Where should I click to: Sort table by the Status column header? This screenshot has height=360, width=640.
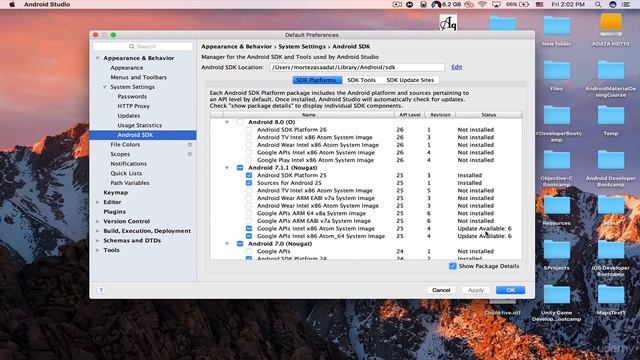tap(489, 115)
